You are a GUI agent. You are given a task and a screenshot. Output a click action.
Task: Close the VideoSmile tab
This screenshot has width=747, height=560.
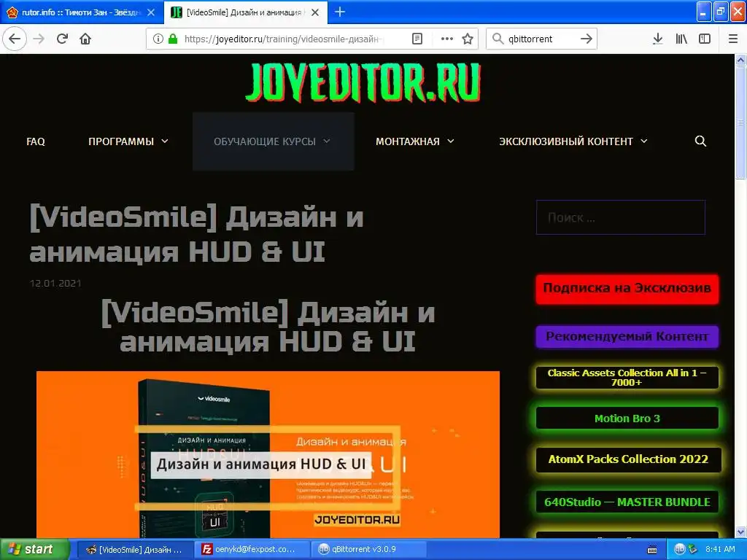click(315, 12)
